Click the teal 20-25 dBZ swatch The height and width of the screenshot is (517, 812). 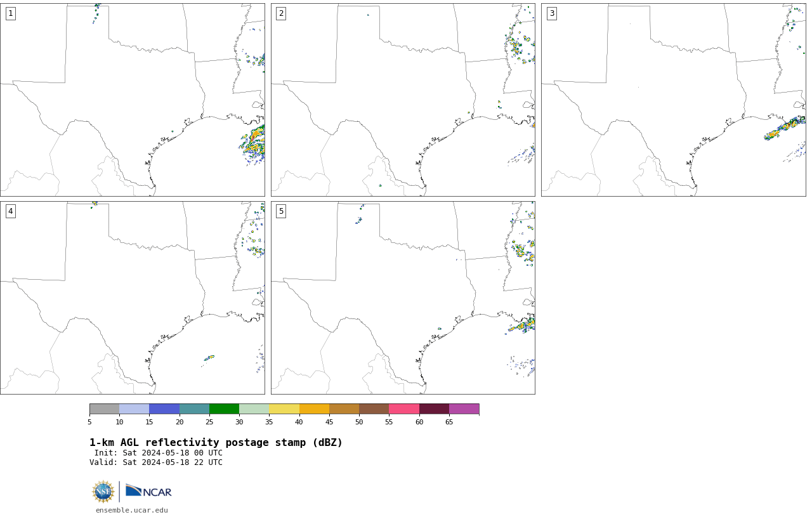(194, 409)
